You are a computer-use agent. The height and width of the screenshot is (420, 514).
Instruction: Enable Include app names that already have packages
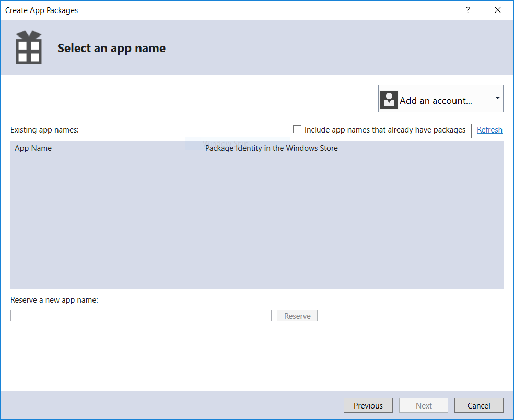[297, 129]
